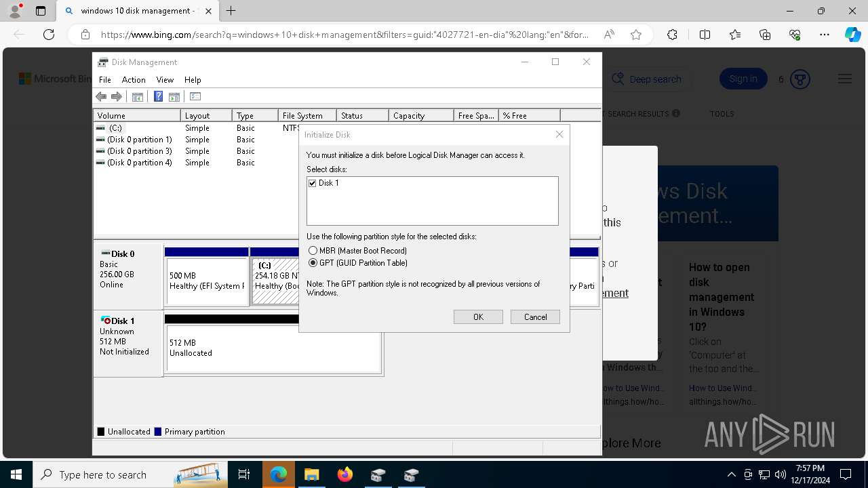Open the Action menu in Disk Management
Image resolution: width=868 pixels, height=488 pixels.
tap(134, 79)
